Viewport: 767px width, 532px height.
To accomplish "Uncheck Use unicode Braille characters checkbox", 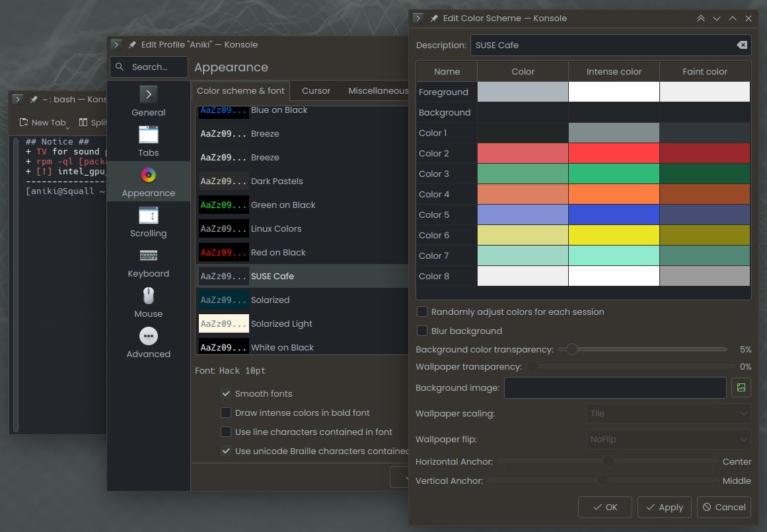I will tap(225, 451).
